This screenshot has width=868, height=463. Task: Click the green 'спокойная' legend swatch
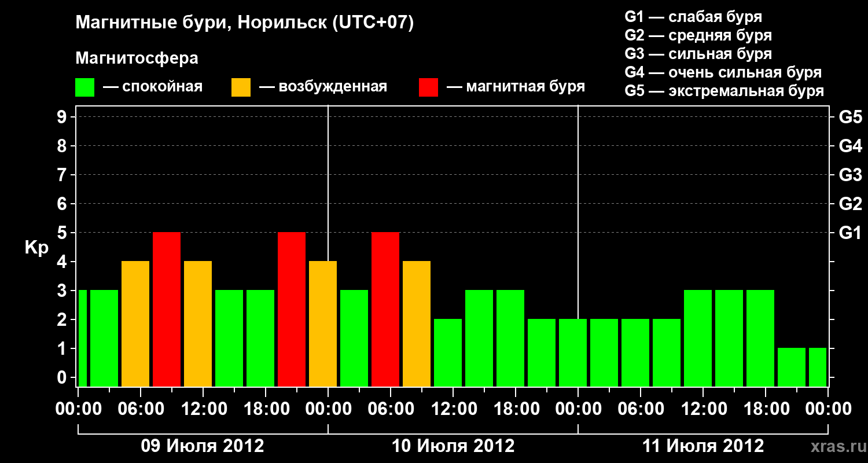(85, 87)
